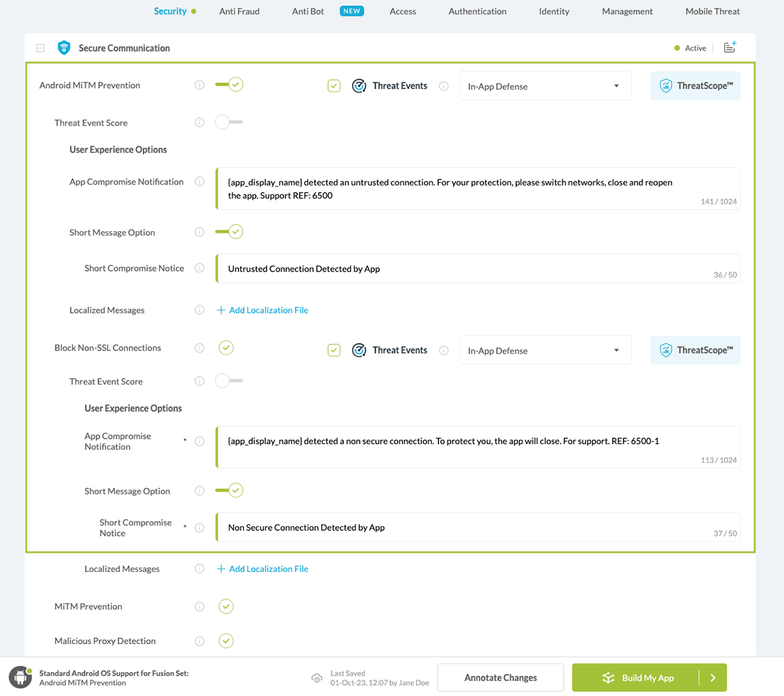Click the cloud save icon near Last Saved
784x696 pixels.
(x=317, y=678)
